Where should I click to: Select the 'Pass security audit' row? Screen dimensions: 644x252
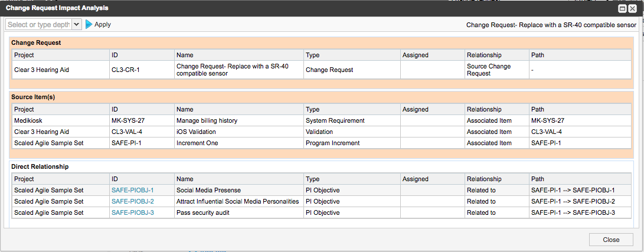point(202,212)
